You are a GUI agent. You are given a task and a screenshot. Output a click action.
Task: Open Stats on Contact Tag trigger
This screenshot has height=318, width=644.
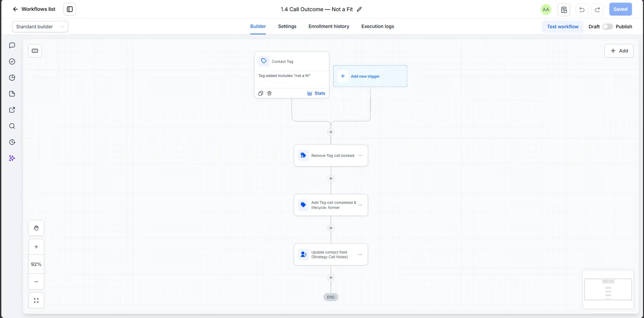[x=316, y=93]
